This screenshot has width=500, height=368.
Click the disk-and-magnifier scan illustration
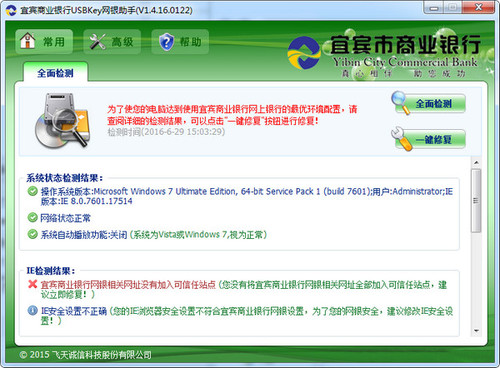point(63,121)
